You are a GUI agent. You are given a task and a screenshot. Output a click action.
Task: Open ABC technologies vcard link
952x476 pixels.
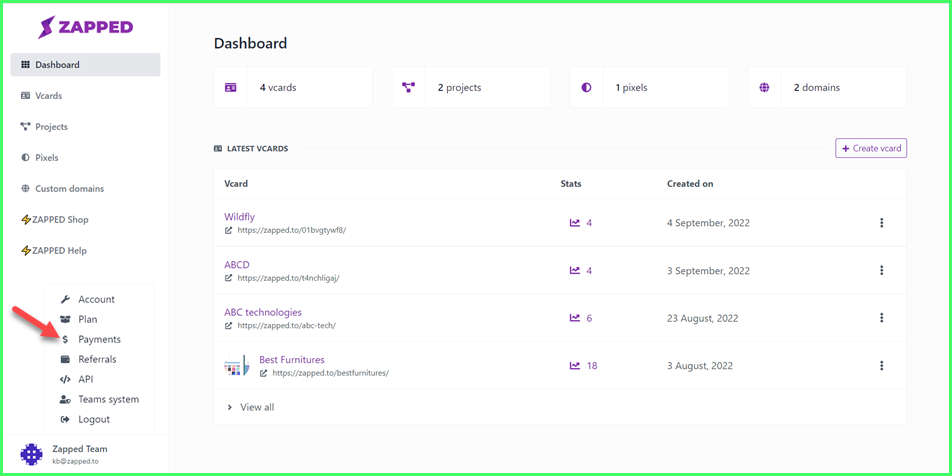click(263, 312)
